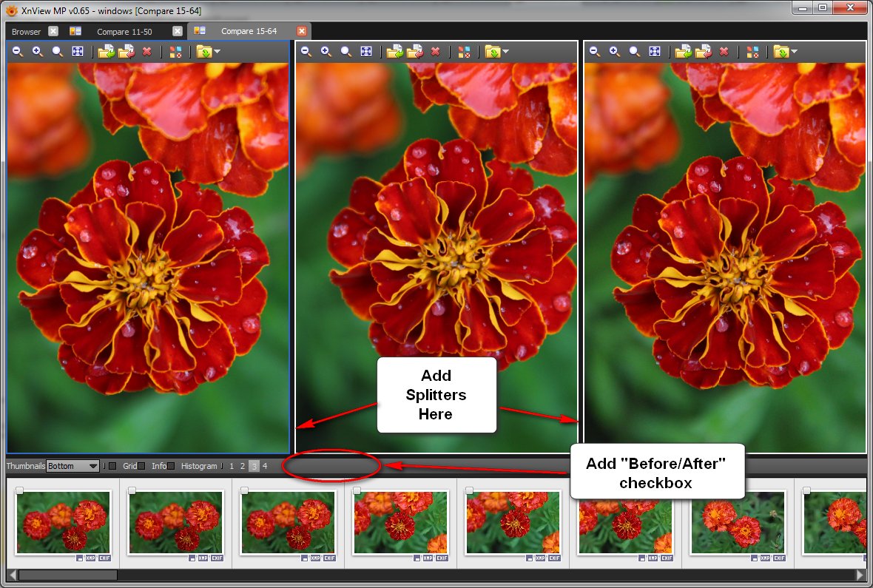
Task: Set compare view count to 2
Action: click(242, 466)
